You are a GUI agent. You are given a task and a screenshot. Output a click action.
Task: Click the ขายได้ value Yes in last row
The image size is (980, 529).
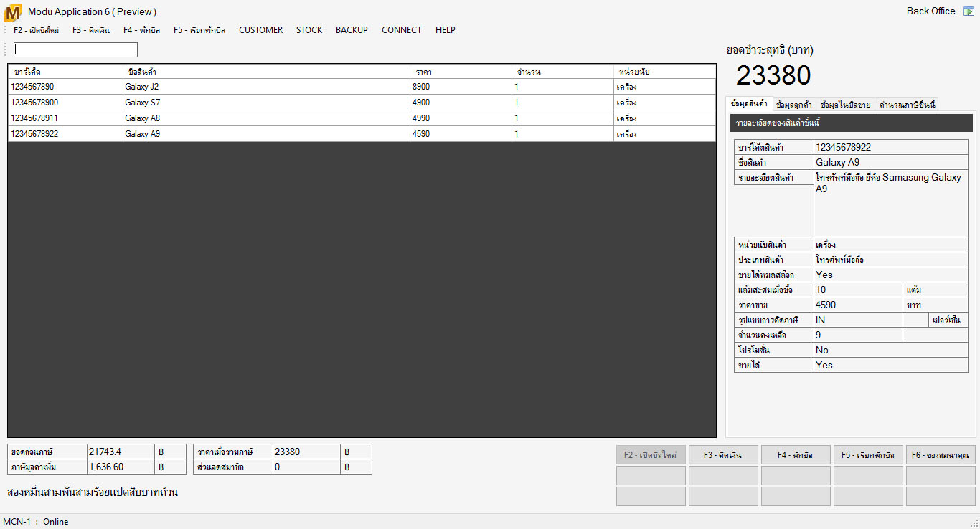(890, 366)
